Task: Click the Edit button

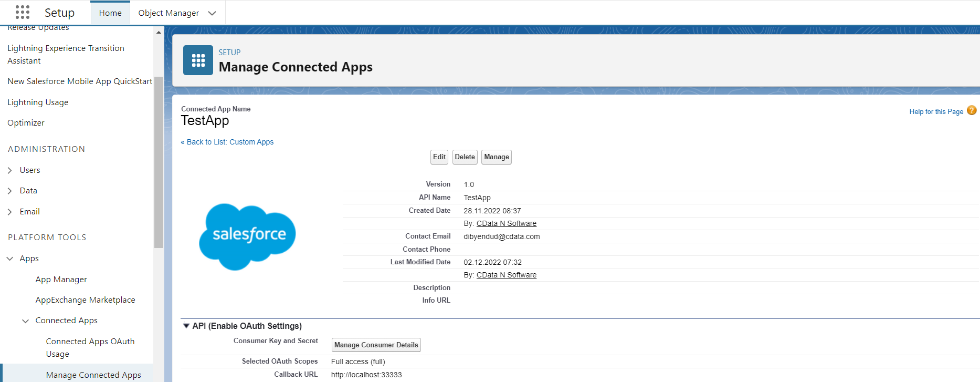Action: click(x=439, y=157)
